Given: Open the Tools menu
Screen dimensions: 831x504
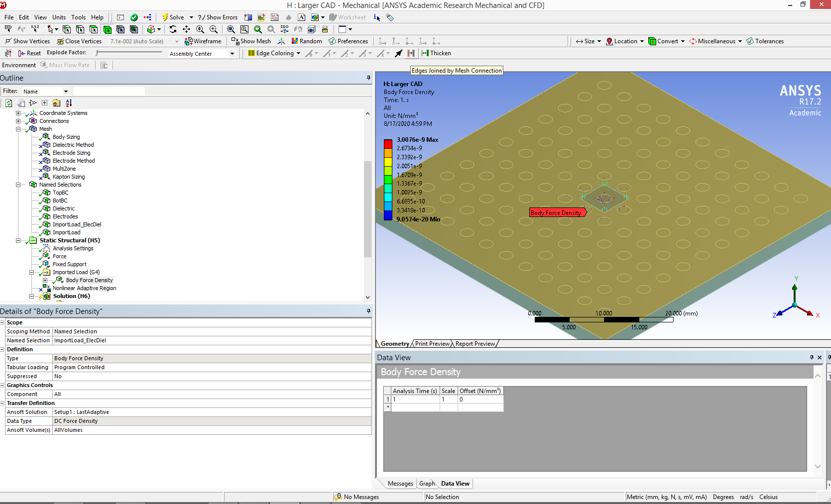Looking at the screenshot, I should (78, 17).
